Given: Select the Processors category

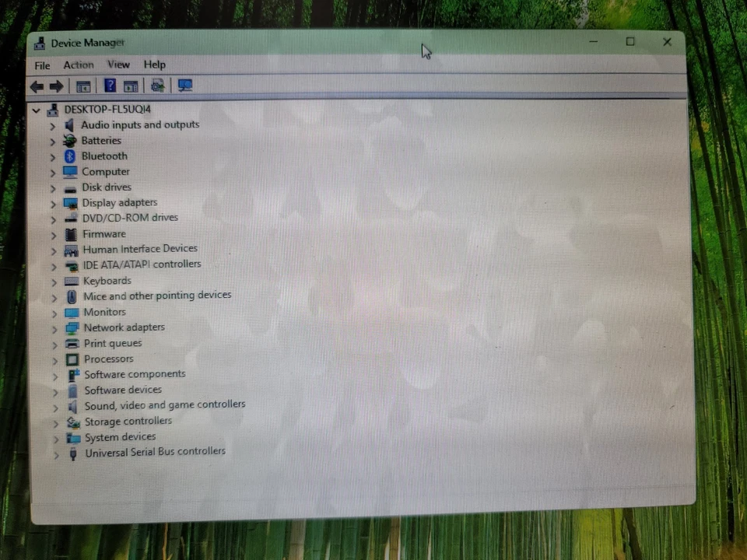Looking at the screenshot, I should coord(108,359).
